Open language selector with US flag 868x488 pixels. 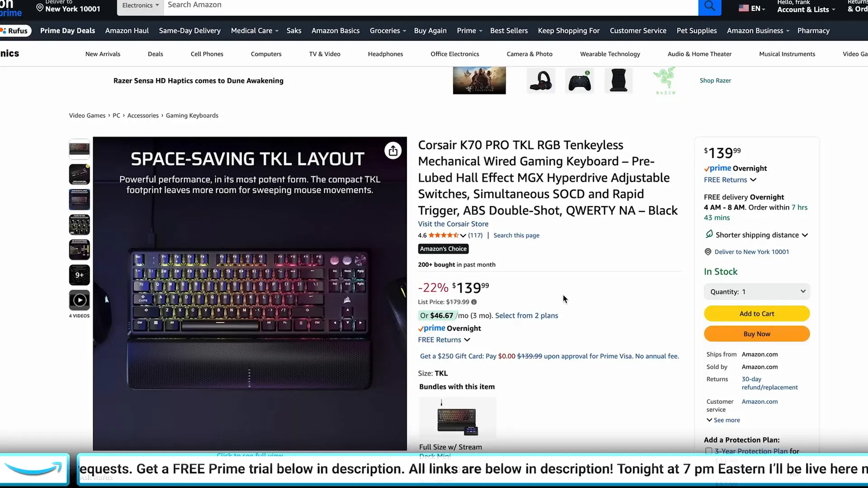[751, 8]
